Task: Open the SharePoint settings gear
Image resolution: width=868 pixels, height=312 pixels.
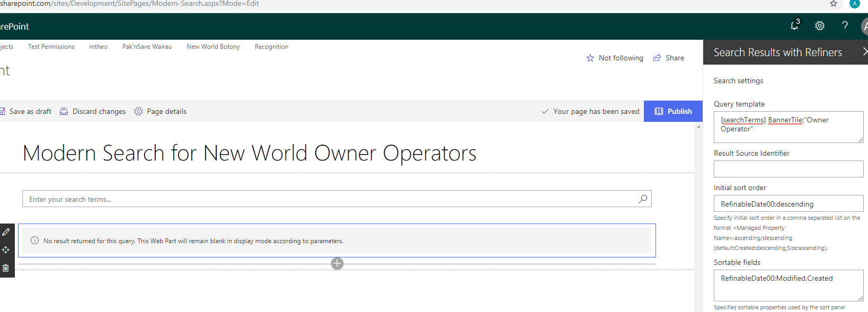Action: [820, 26]
